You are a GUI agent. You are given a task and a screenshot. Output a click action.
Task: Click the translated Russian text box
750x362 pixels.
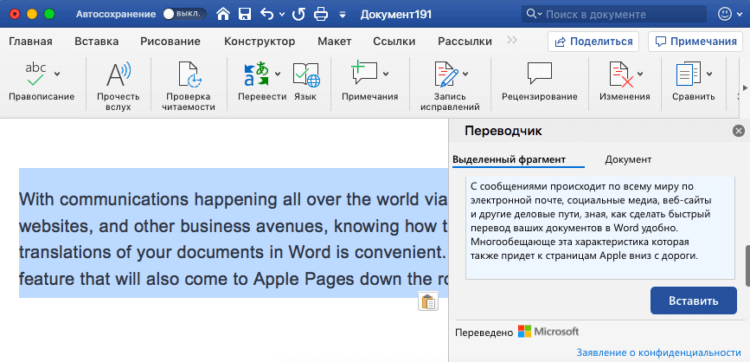600,228
